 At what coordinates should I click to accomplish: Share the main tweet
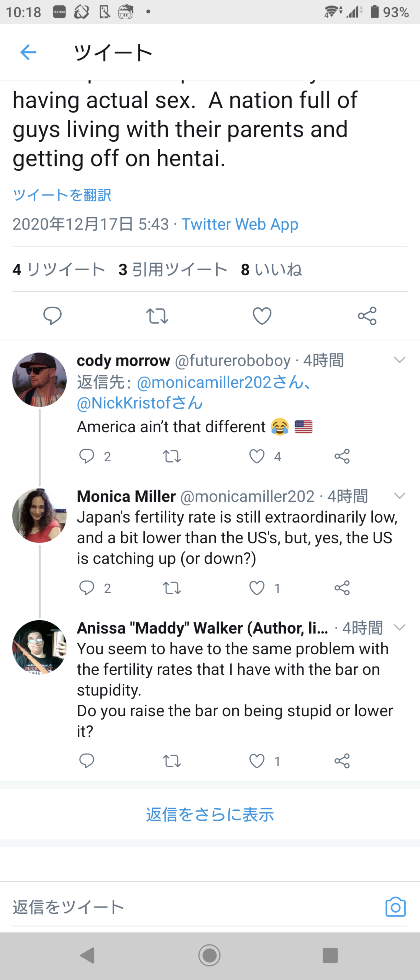coord(367,316)
